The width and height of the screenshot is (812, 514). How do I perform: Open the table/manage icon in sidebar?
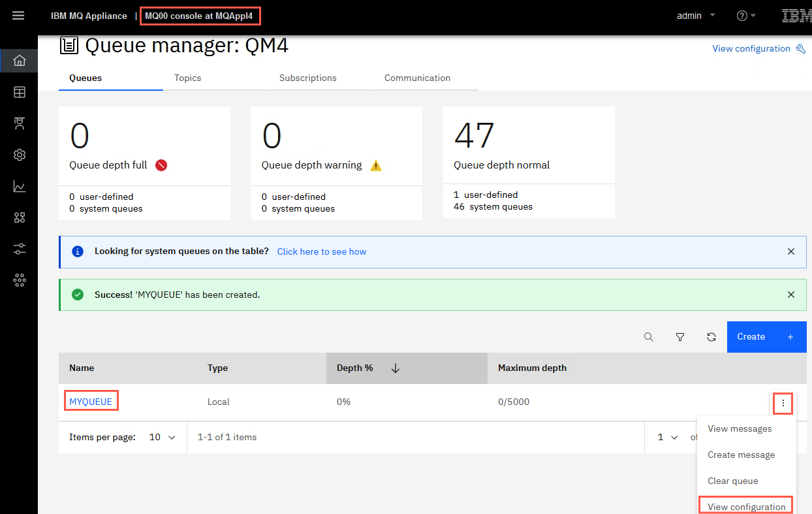click(x=20, y=92)
